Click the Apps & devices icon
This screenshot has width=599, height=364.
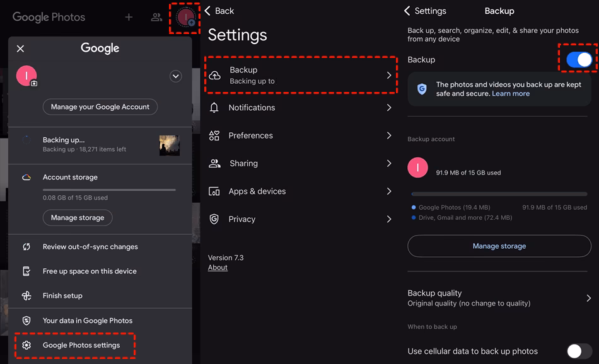click(216, 191)
